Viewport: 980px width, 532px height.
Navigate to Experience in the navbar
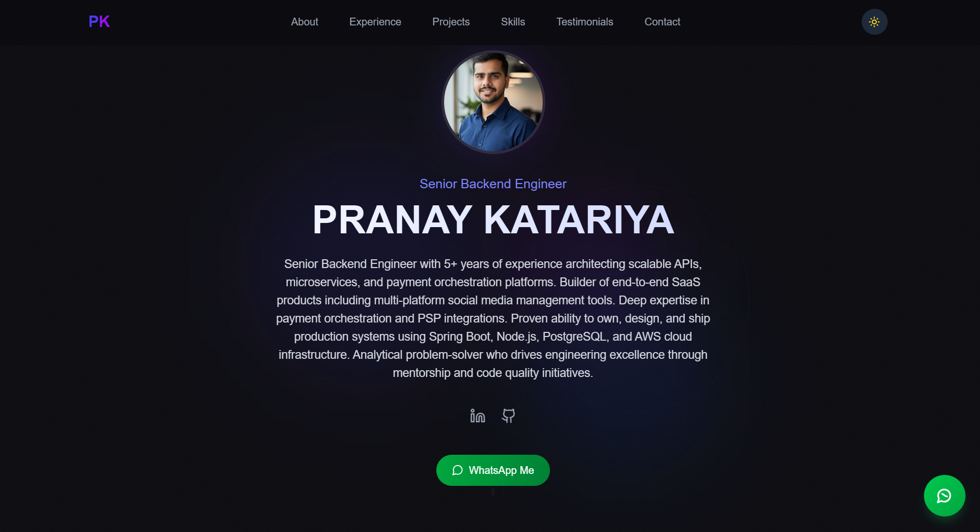click(x=375, y=22)
